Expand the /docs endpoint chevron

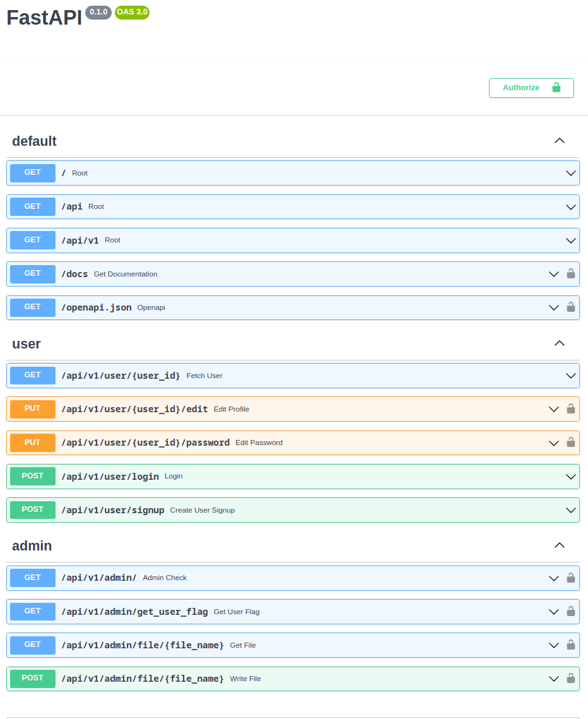(x=554, y=274)
